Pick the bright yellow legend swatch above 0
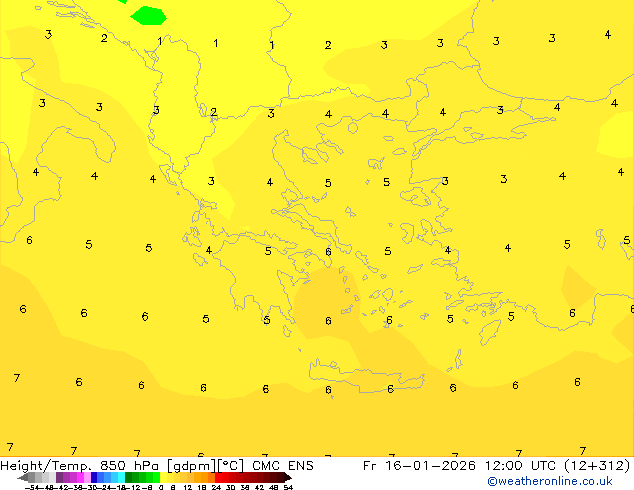 pos(163,478)
